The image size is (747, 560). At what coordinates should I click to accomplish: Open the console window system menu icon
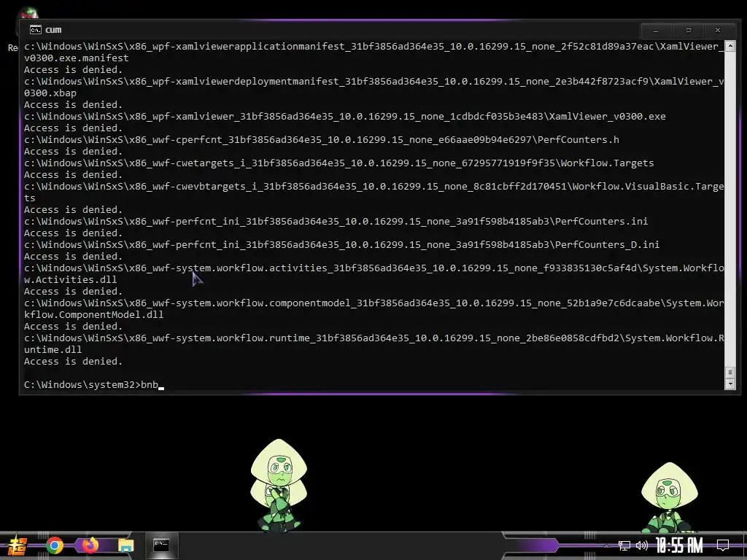pyautogui.click(x=35, y=30)
